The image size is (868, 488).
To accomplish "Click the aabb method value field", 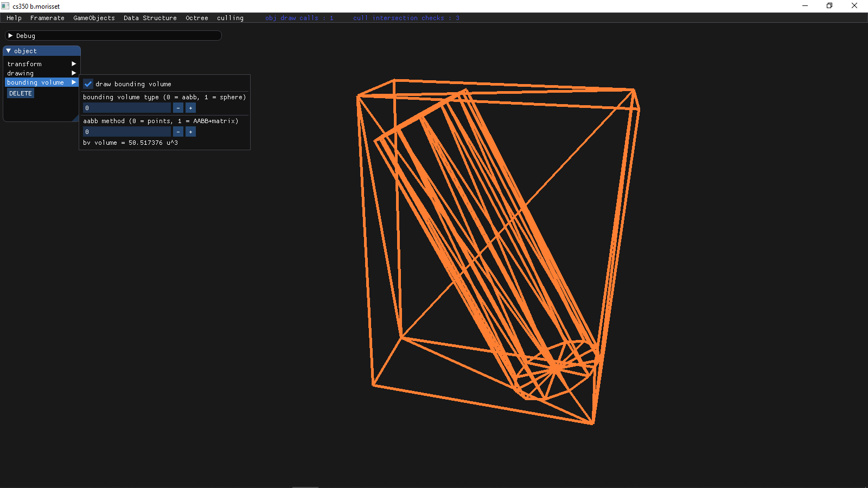I will pyautogui.click(x=126, y=132).
